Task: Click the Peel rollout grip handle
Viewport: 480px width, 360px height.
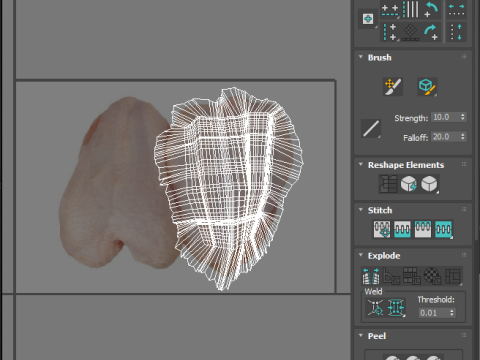Action: click(464, 335)
